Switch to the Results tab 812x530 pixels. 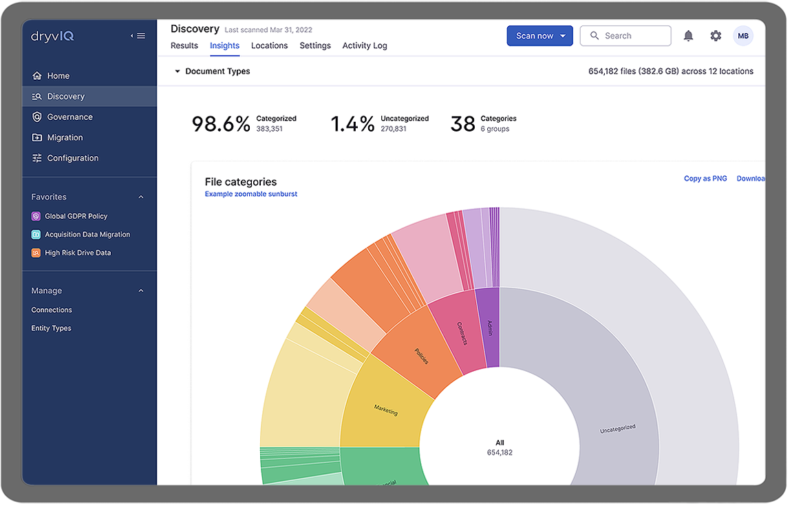pos(184,45)
